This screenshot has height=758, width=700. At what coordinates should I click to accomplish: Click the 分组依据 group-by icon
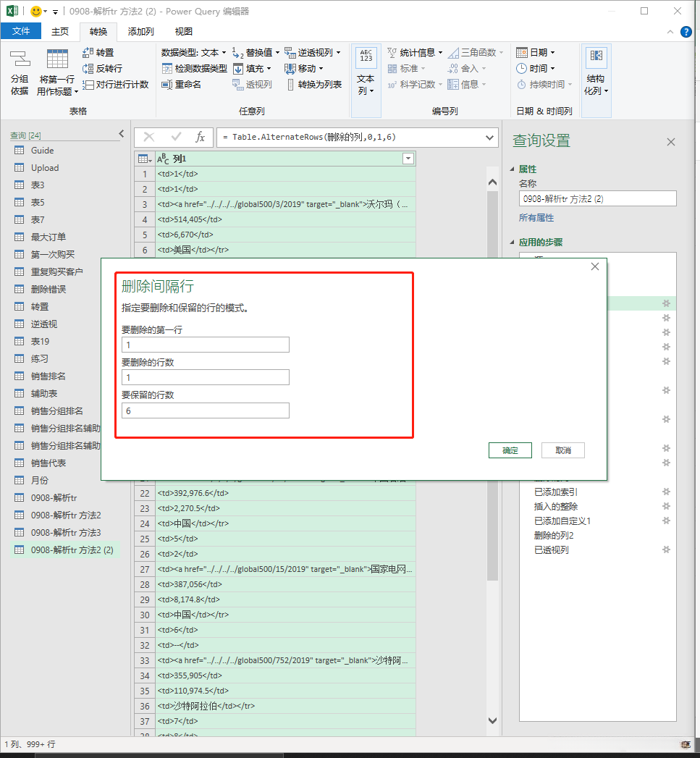pos(20,59)
